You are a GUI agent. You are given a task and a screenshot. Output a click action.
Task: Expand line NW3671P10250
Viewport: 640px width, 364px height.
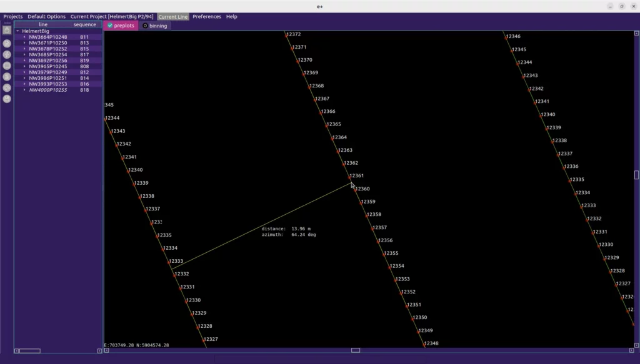[x=24, y=43]
